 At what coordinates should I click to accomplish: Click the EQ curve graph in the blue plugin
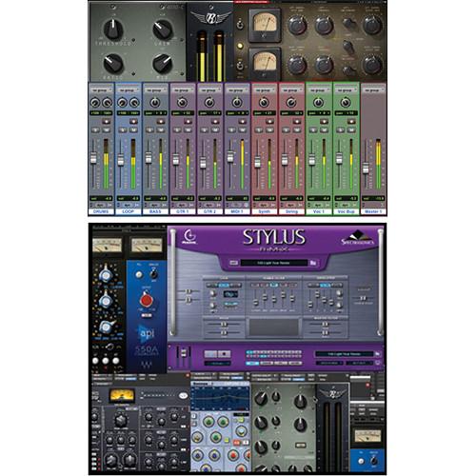tap(220, 398)
